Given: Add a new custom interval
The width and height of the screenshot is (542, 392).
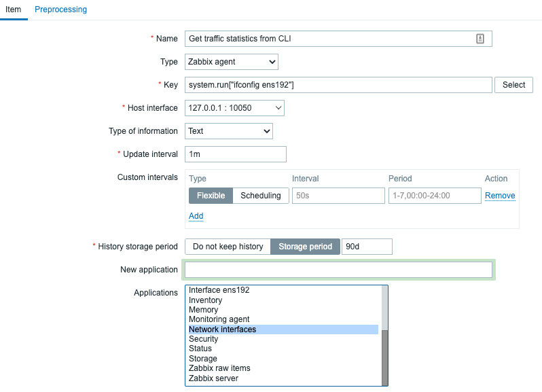Looking at the screenshot, I should [x=196, y=216].
